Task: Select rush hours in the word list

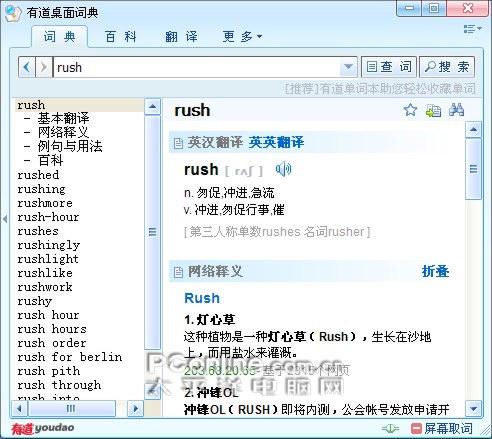Action: tap(52, 329)
